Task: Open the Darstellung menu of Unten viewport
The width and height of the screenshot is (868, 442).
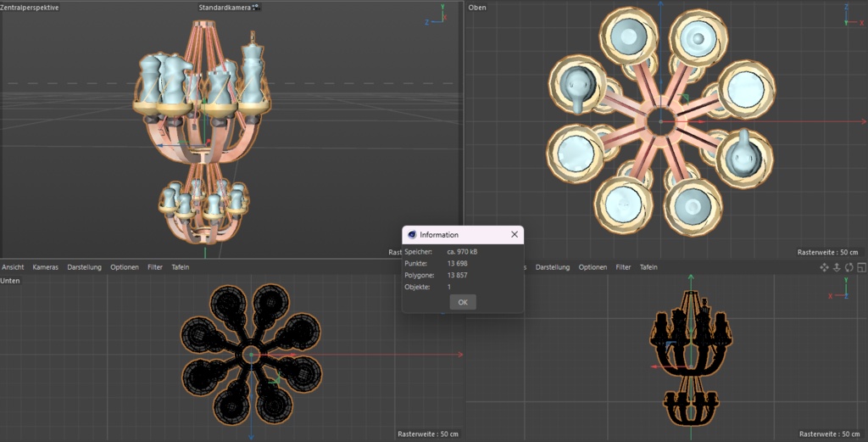Action: click(84, 267)
